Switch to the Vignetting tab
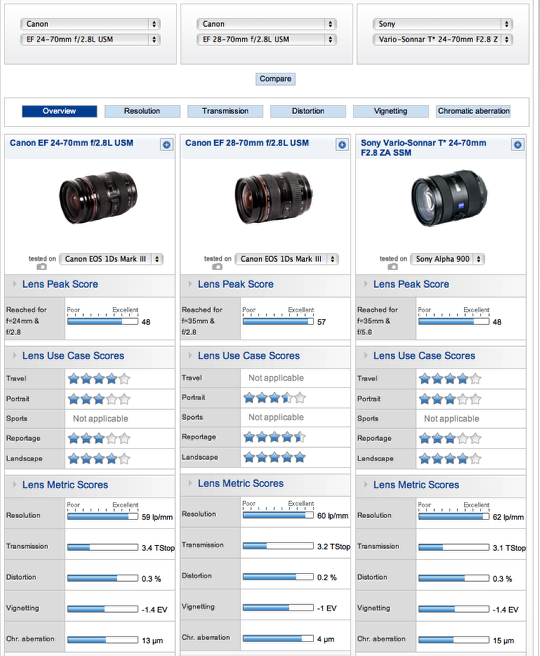Screen dimensions: 540x656 click(x=391, y=111)
